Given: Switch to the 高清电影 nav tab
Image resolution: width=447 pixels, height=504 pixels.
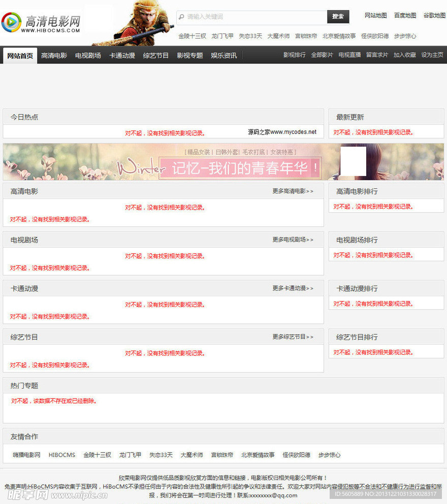Looking at the screenshot, I should [54, 55].
